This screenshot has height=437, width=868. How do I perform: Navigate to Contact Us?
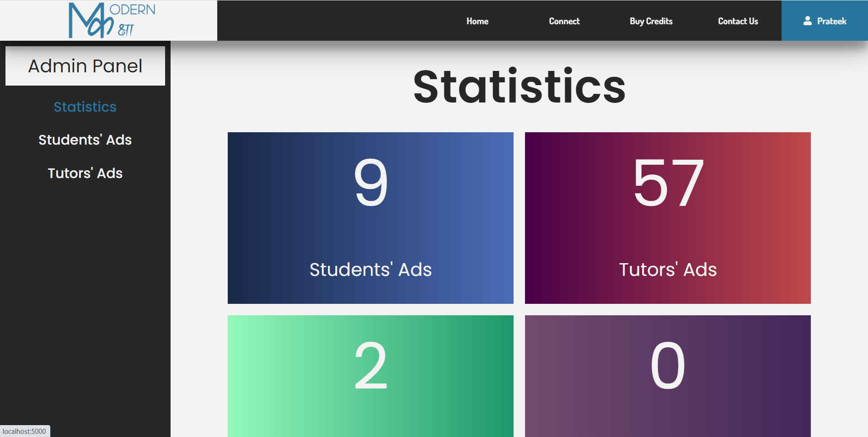click(x=738, y=21)
